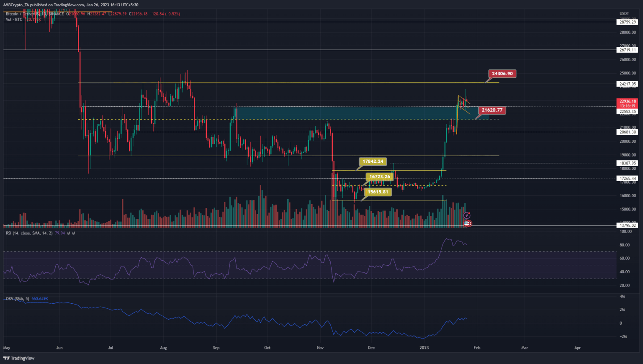
Task: Click the red current price label 22936.18
Action: click(x=627, y=102)
